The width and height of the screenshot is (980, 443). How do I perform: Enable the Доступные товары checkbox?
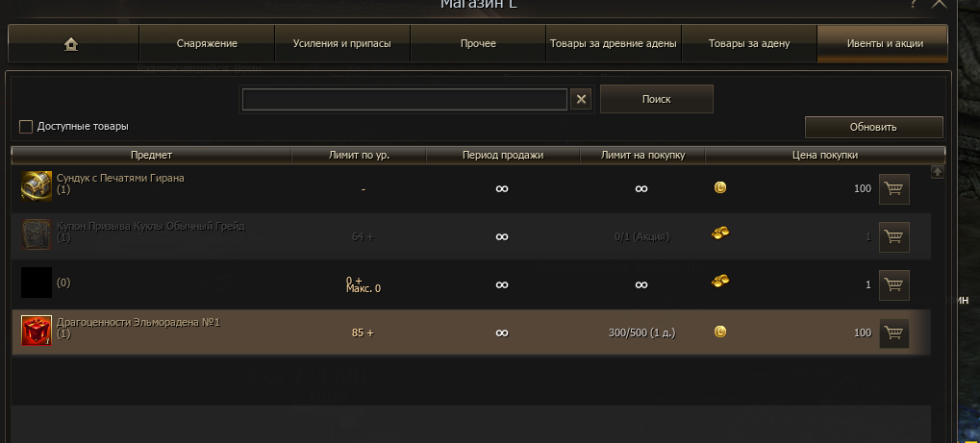pyautogui.click(x=26, y=126)
